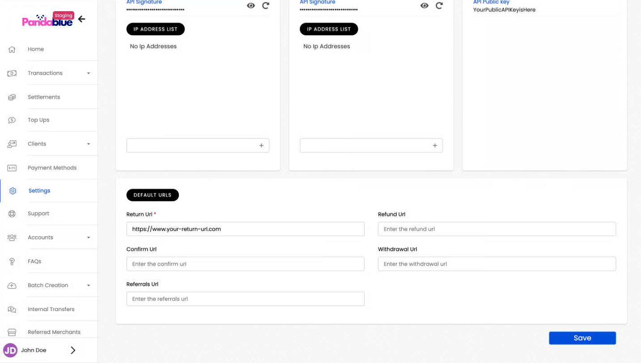Reveal the first API Signature with eye icon
Viewport: 644px width, 363px height.
click(251, 6)
